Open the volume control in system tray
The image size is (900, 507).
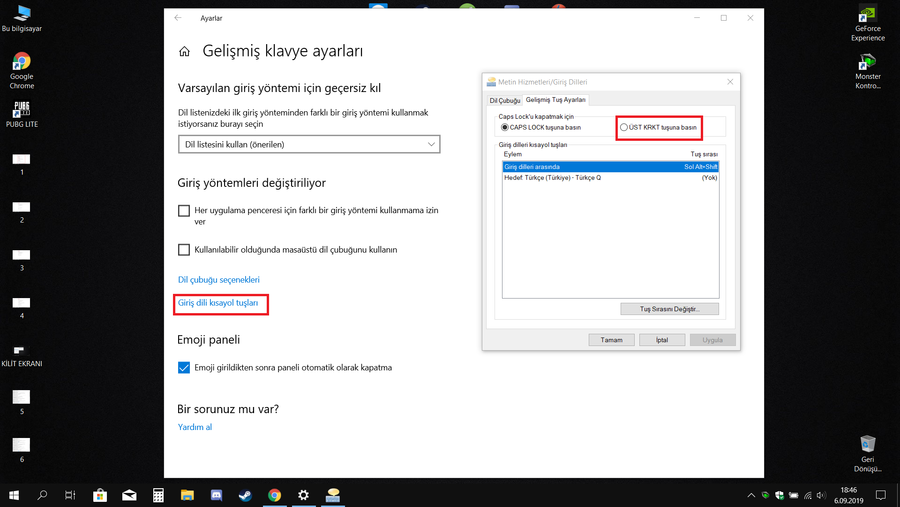pyautogui.click(x=821, y=495)
